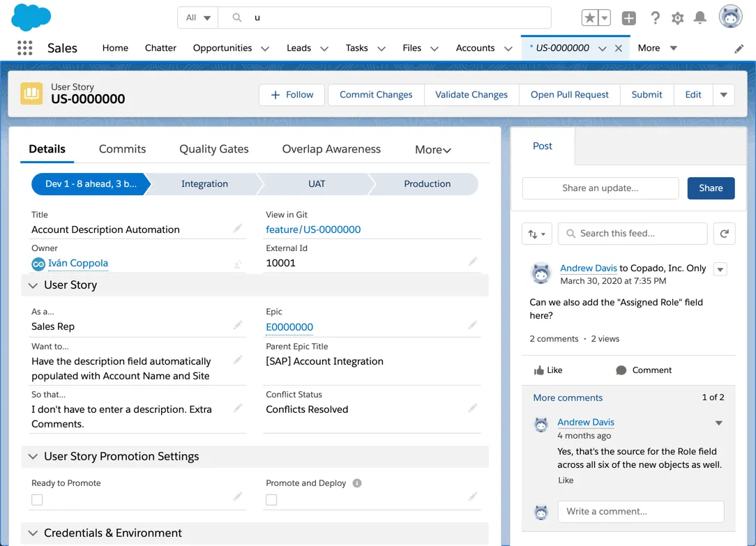Select the Integration pipeline stage
The width and height of the screenshot is (756, 546).
tap(204, 184)
